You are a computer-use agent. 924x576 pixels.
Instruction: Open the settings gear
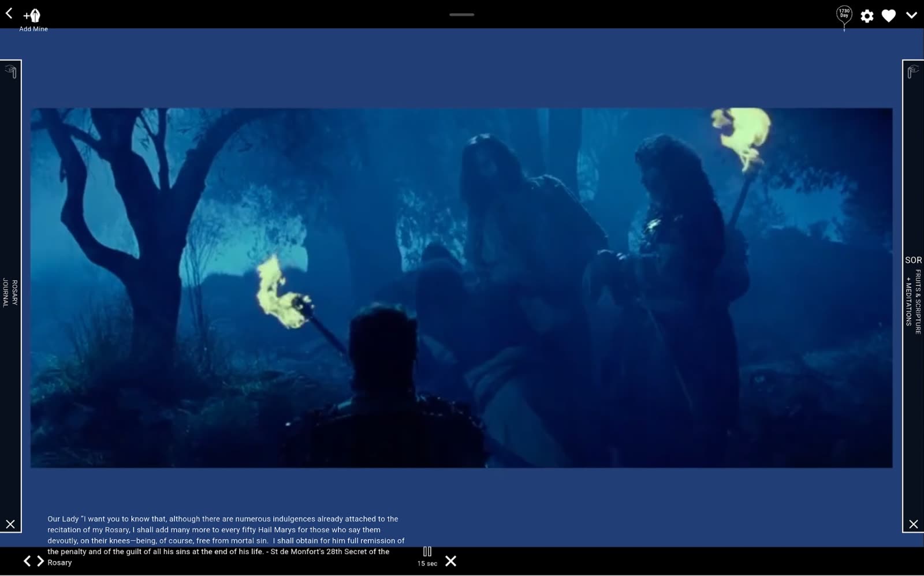(867, 16)
